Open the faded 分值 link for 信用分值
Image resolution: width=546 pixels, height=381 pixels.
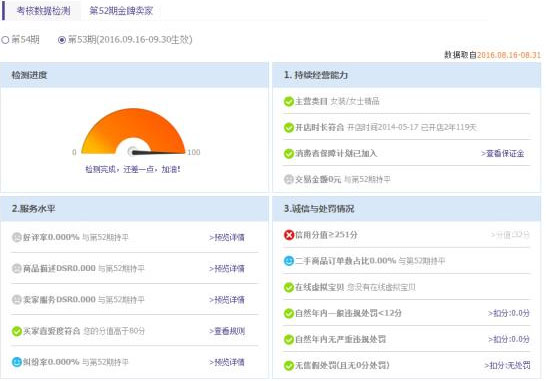(510, 235)
